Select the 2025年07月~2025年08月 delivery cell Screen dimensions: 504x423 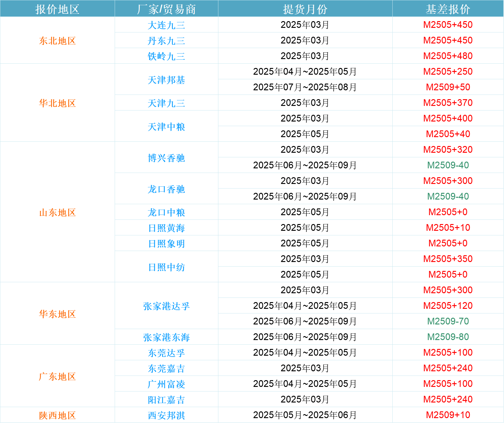pos(305,87)
